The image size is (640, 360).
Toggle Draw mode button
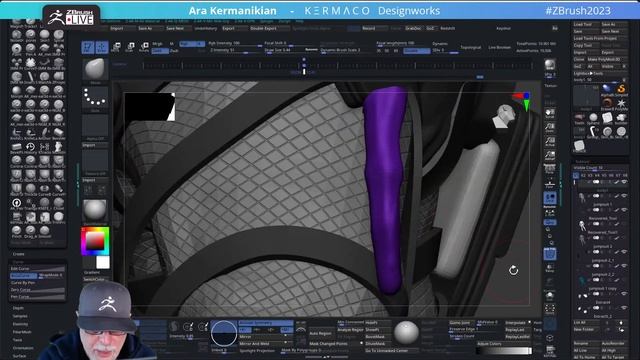coord(102,47)
